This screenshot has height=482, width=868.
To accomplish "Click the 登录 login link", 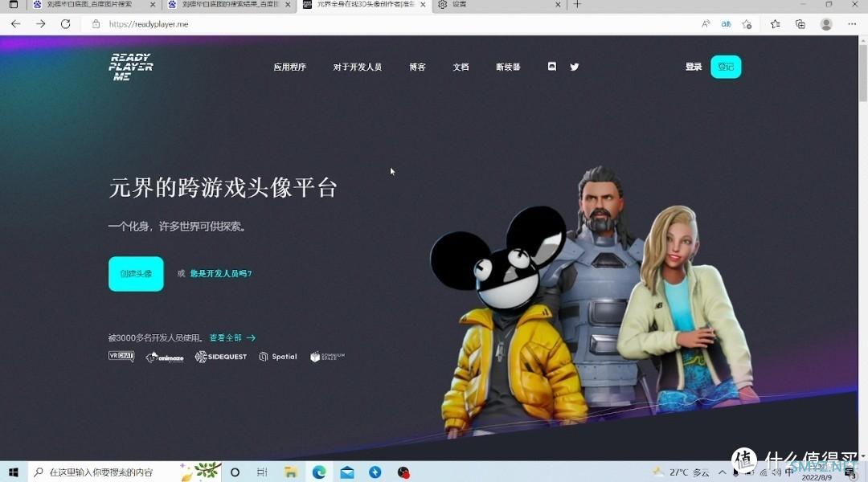I will [694, 67].
